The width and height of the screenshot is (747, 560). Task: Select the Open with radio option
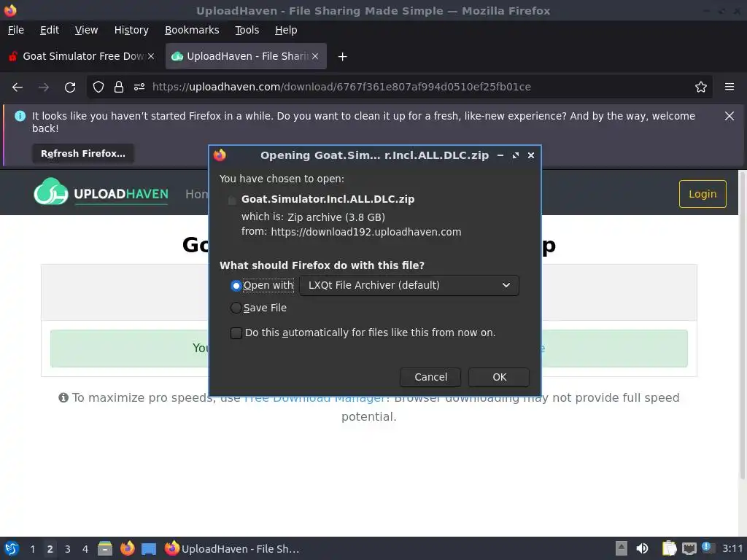[236, 286]
